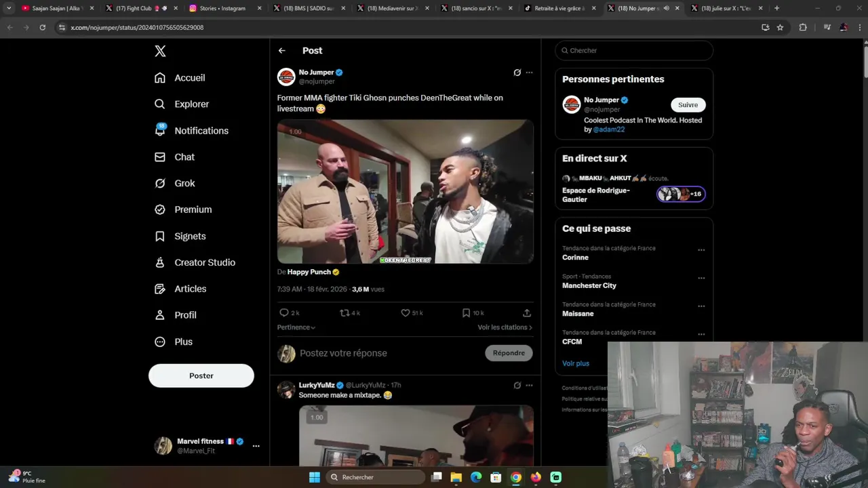Image resolution: width=868 pixels, height=488 pixels.
Task: Open more options on No Jumper post
Action: 529,73
